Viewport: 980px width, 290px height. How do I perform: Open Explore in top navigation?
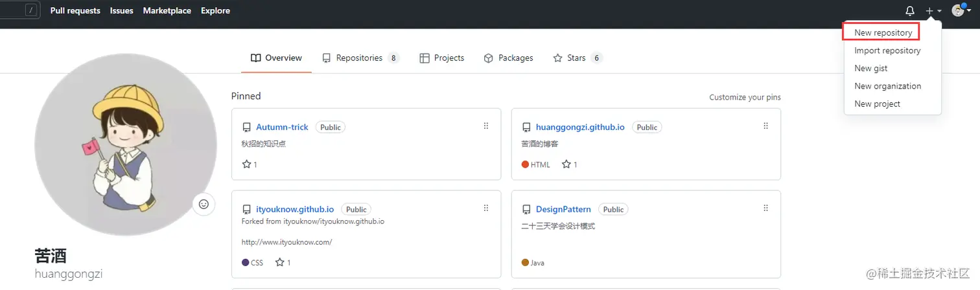coord(215,10)
